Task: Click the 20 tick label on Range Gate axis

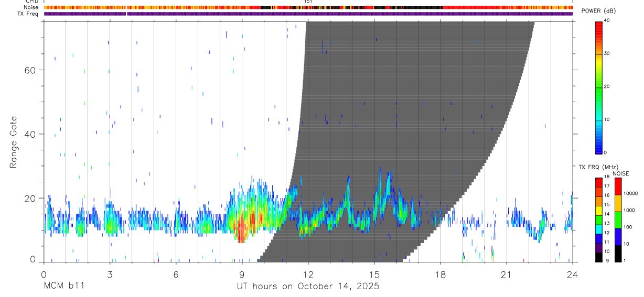Action: point(30,198)
